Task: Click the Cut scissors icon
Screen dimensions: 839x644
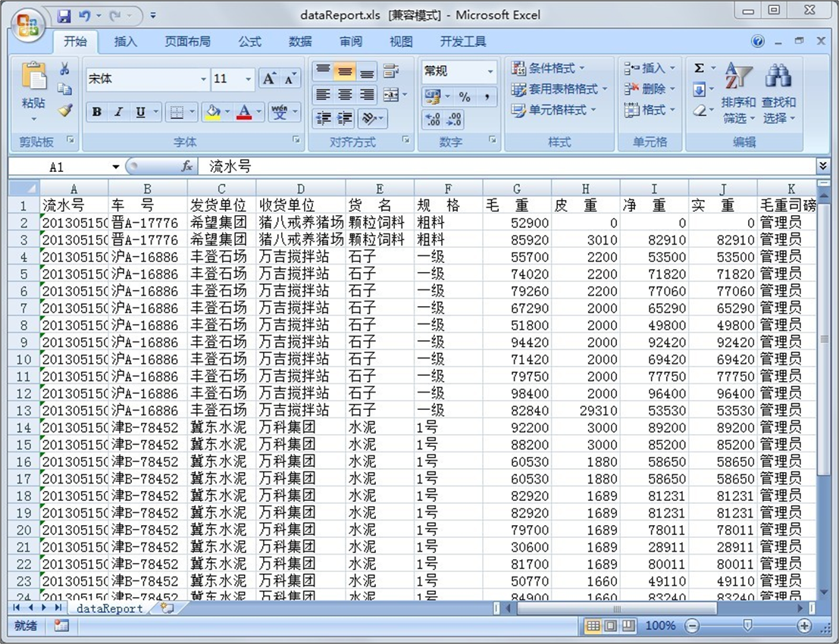Action: [x=64, y=69]
